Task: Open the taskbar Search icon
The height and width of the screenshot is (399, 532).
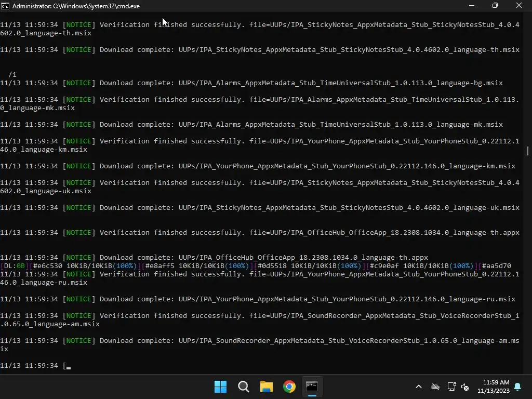Action: 243,387
